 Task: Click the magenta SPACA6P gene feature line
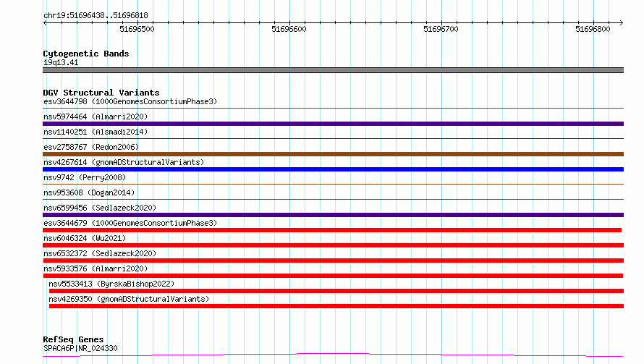tap(333, 355)
